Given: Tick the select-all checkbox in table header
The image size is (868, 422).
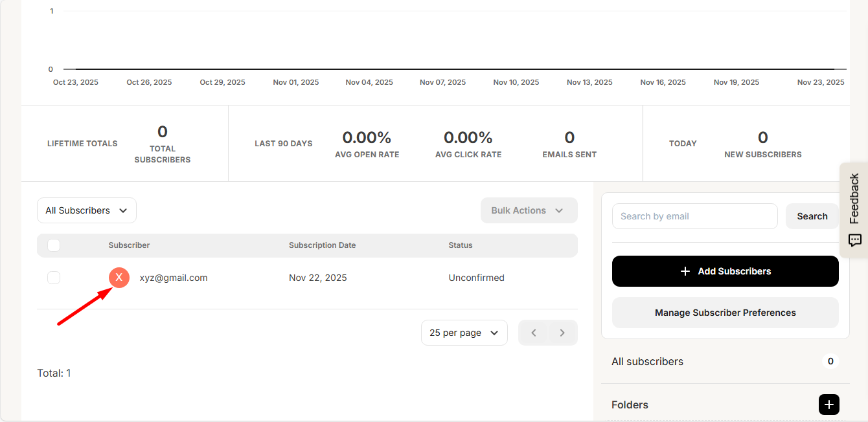Looking at the screenshot, I should (54, 245).
